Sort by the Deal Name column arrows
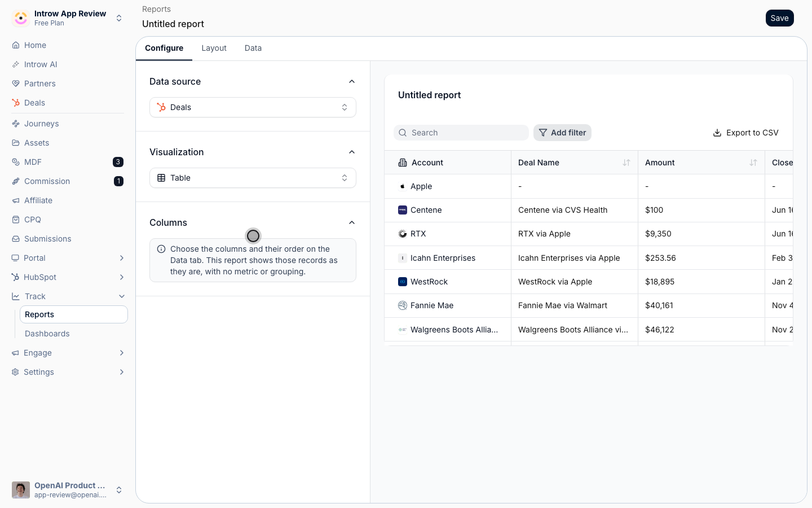812x508 pixels. coord(626,163)
